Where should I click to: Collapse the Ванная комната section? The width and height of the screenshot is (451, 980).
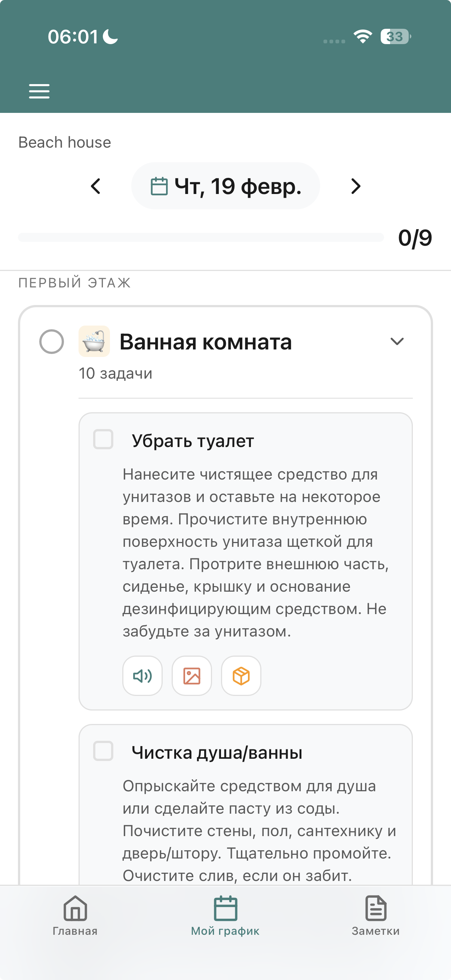[397, 341]
